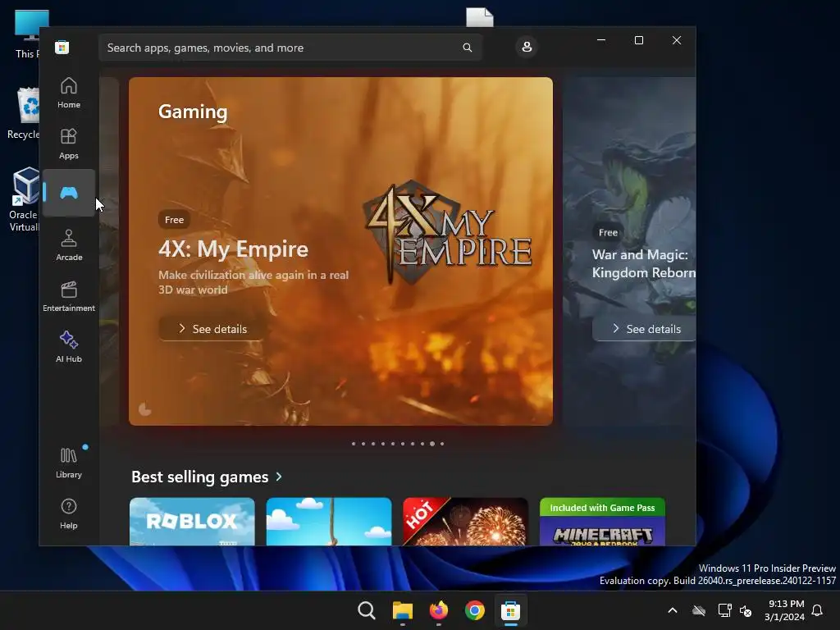
Task: Select the Recycle Bin desktop icon
Action: pyautogui.click(x=24, y=113)
